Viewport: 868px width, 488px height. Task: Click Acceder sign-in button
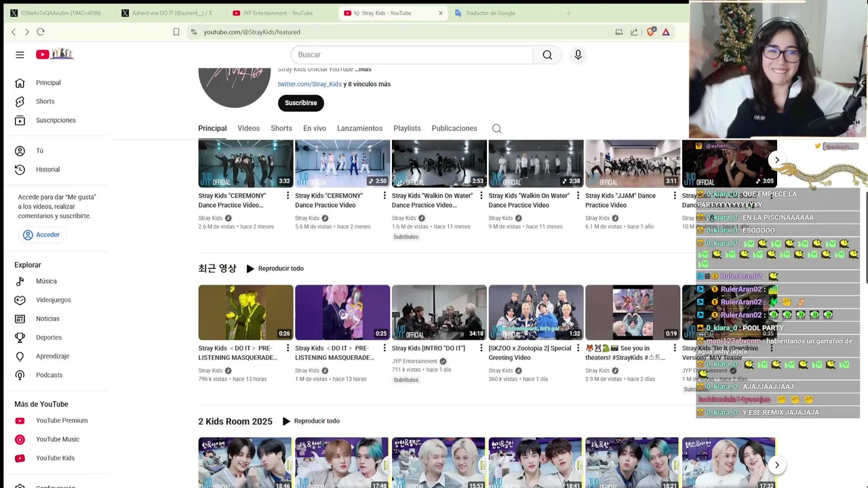point(41,235)
